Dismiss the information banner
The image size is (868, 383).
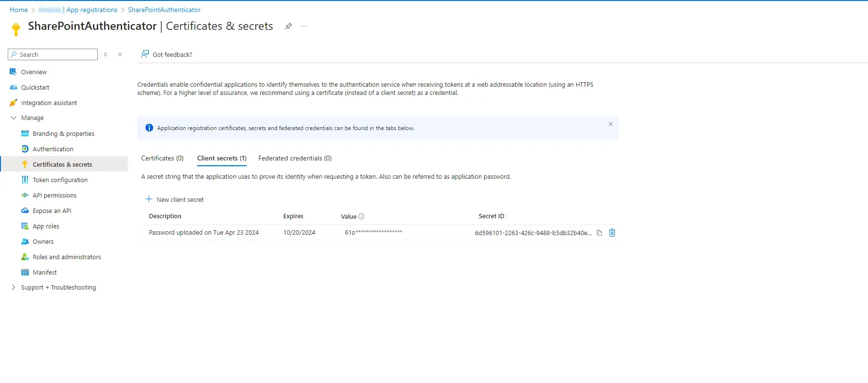point(611,124)
